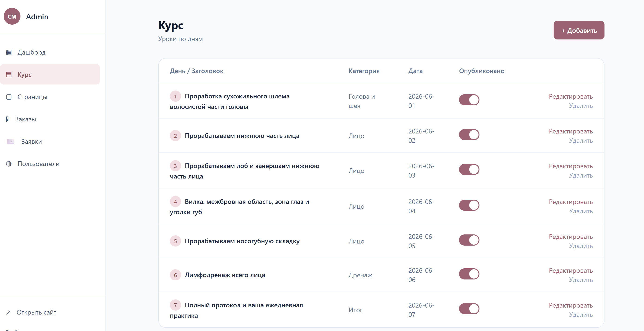The width and height of the screenshot is (644, 331).
Task: Click title Прорабатываем нижнюю часть лица
Action: [x=242, y=136]
